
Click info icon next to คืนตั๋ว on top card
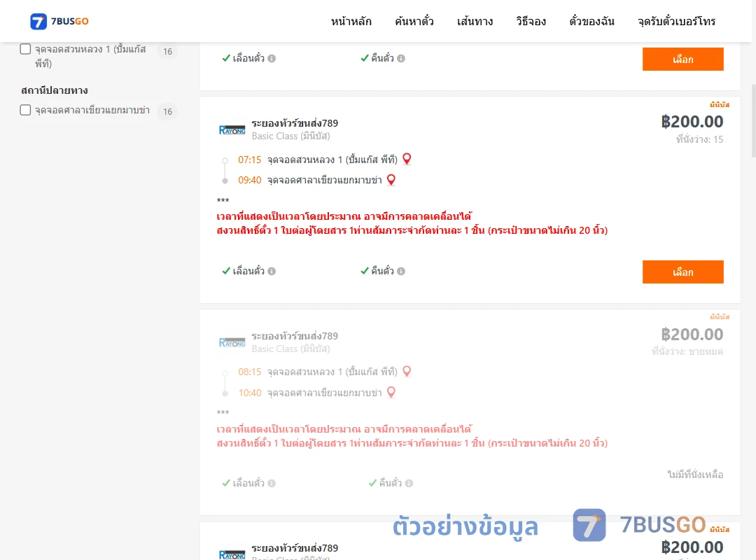coord(401,58)
